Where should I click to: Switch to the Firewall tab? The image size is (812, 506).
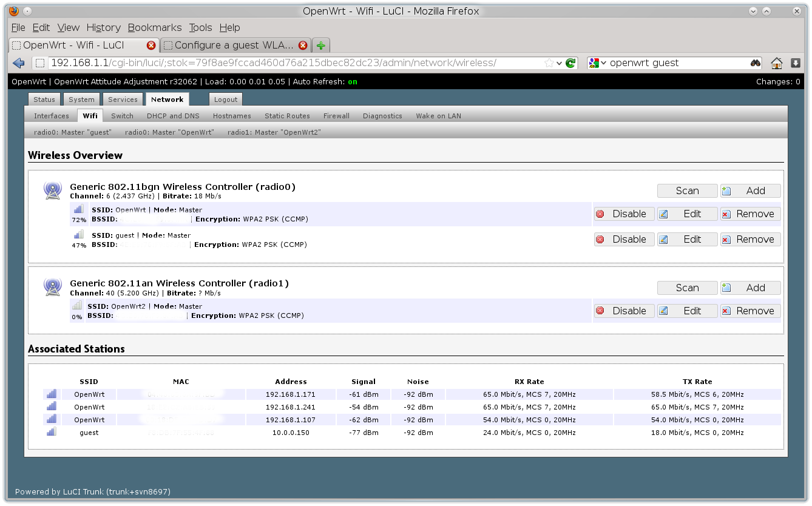tap(336, 116)
